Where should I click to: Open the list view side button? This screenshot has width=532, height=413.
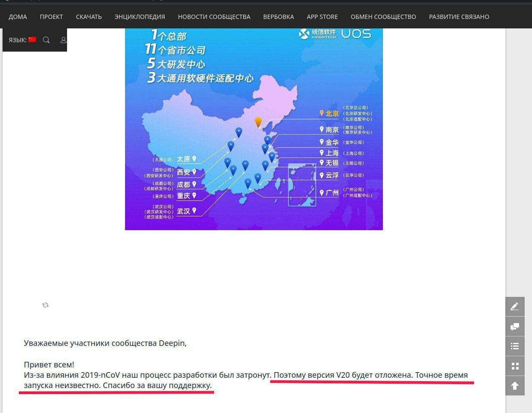tap(515, 346)
